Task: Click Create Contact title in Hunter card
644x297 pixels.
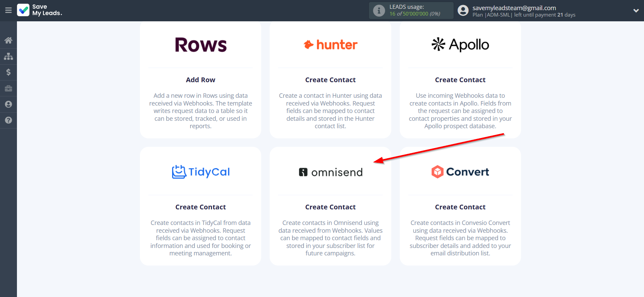Action: pos(330,80)
